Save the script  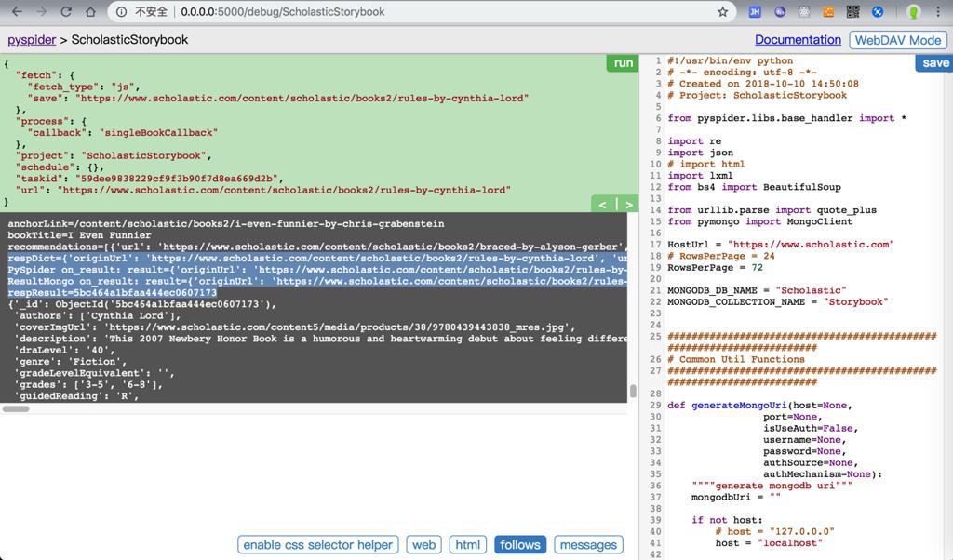[x=934, y=63]
